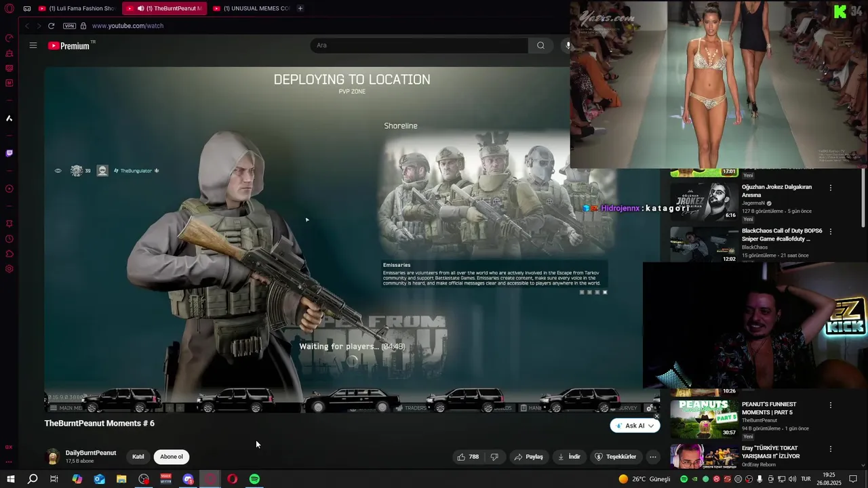Open Windows notification center icon
The image size is (868, 488).
[853, 479]
